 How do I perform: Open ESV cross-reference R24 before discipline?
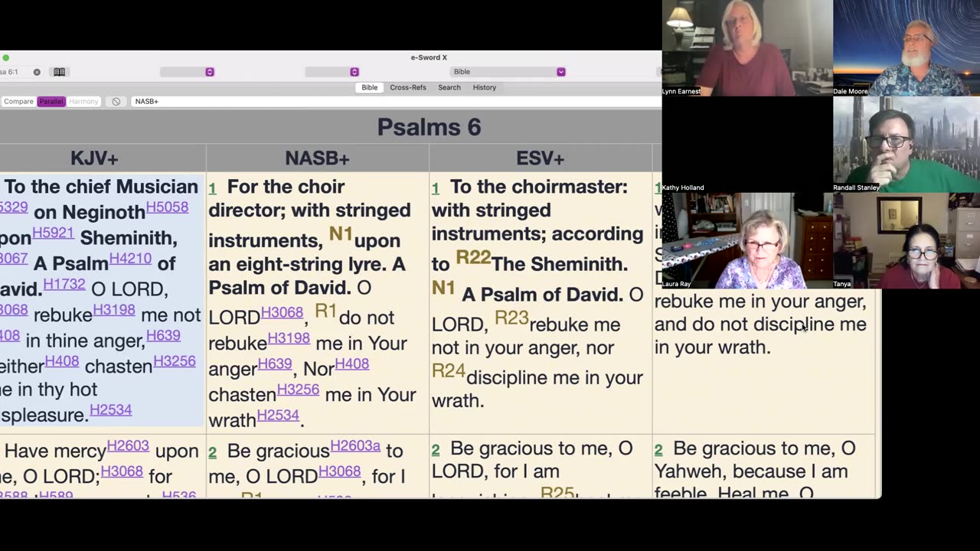coord(449,371)
